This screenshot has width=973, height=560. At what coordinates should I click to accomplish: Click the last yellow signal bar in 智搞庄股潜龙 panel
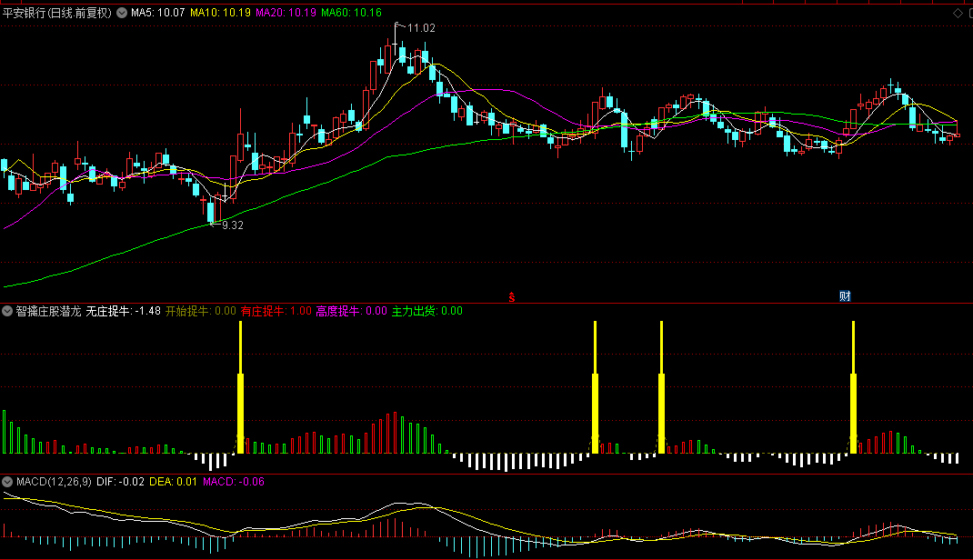(x=853, y=387)
